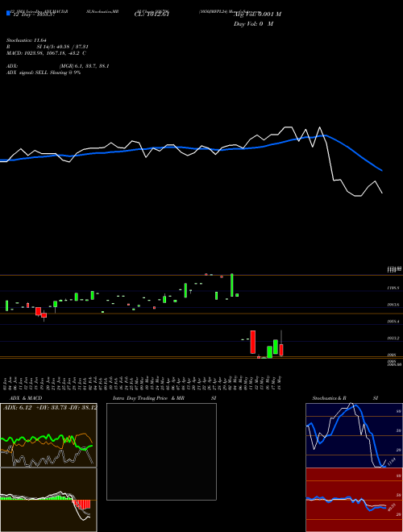The height and width of the screenshot is (532, 403).
Task: Click the '11.64' value on Stochastics panel
Action: pyautogui.click(x=391, y=461)
